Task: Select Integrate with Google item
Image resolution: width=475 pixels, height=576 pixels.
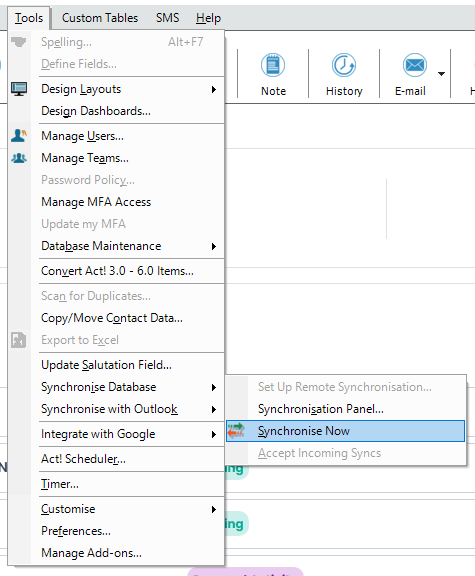Action: click(116, 434)
